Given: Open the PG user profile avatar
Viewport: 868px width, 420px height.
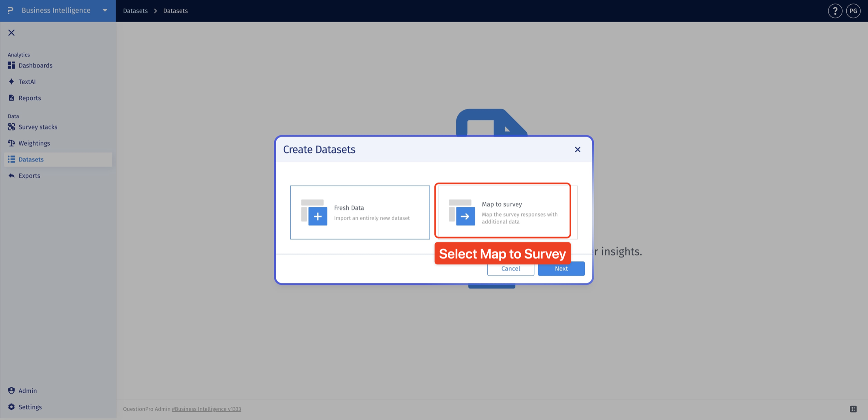Looking at the screenshot, I should pos(853,11).
